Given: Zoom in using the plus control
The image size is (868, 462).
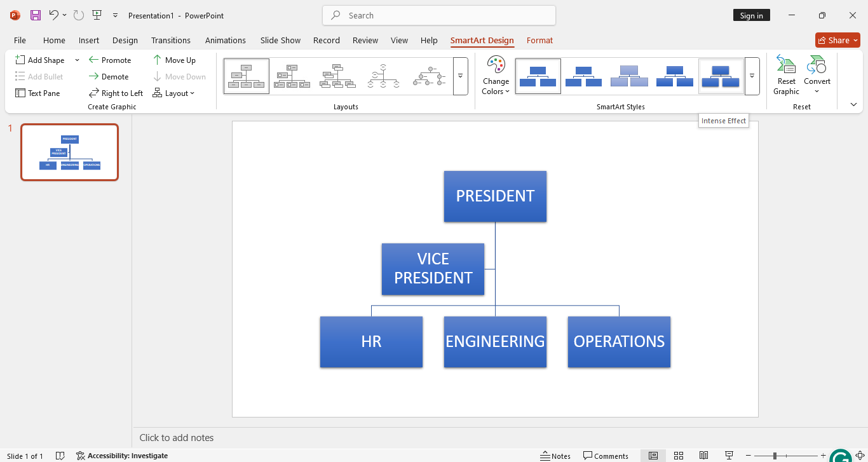Looking at the screenshot, I should (823, 456).
